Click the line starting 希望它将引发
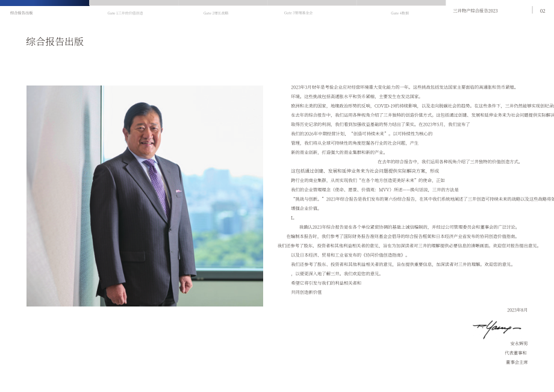Viewport: 554px width, 392px height. (x=326, y=283)
